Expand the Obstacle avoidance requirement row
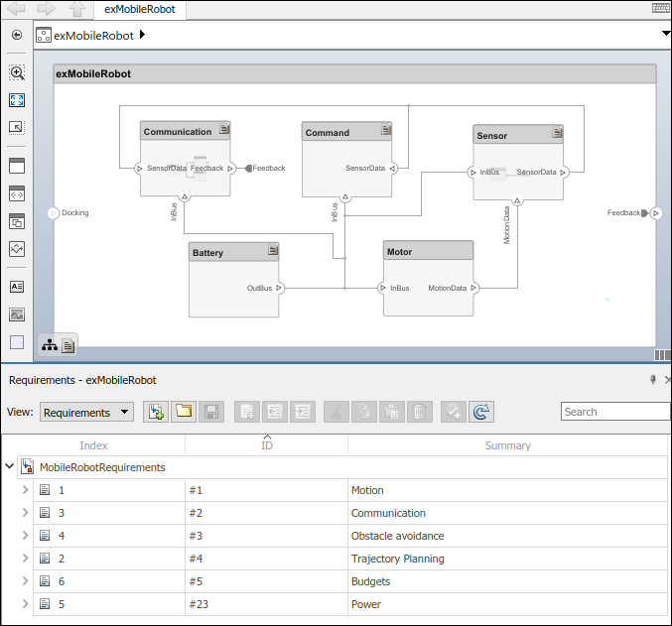This screenshot has width=672, height=626. pos(26,536)
